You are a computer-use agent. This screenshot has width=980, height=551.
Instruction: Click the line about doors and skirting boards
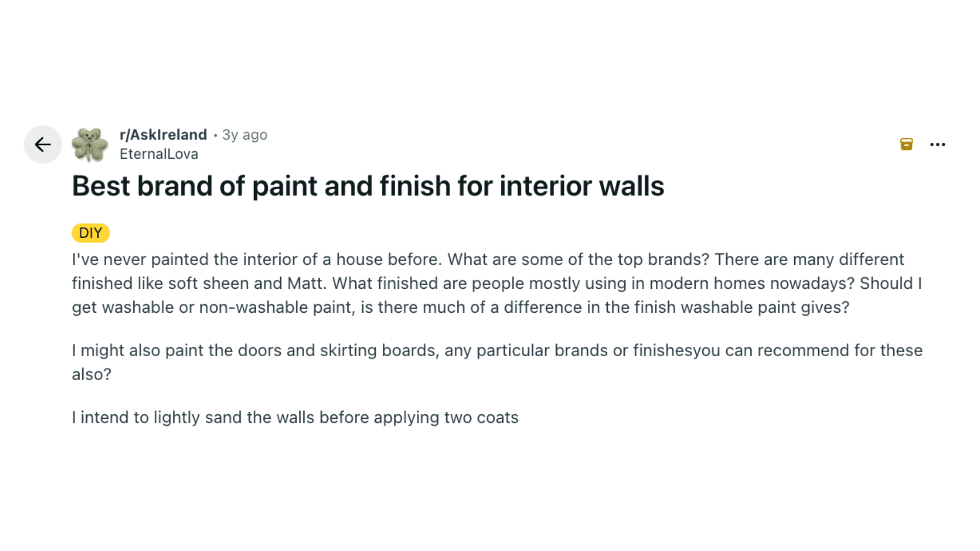[x=497, y=350]
